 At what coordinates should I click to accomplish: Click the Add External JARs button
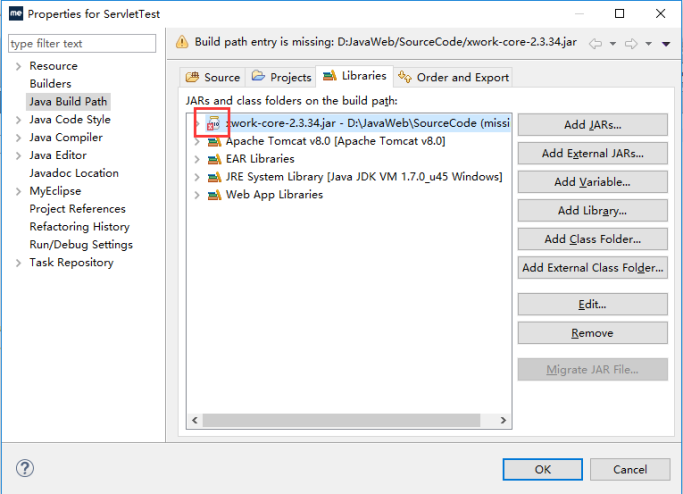click(592, 153)
